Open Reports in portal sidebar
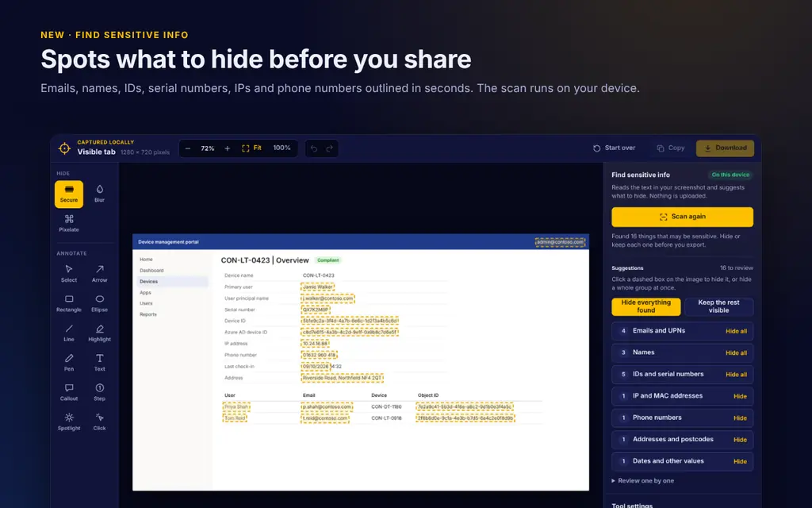 pos(148,314)
